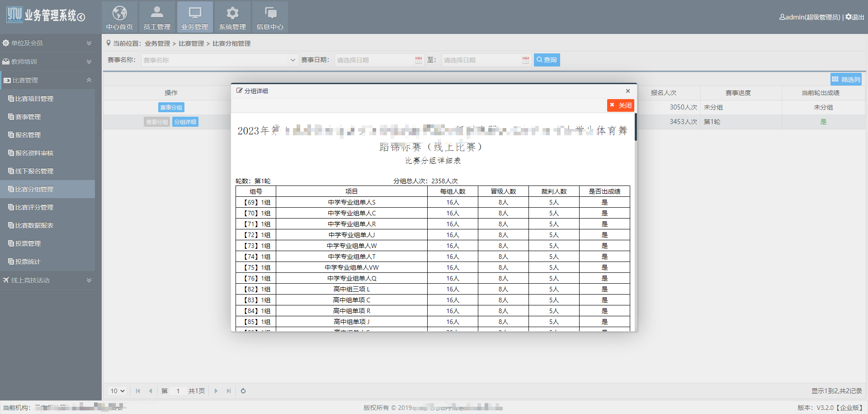Screen dimensions: 868x414
Task: Click the 3453人次 cell
Action: click(683, 122)
